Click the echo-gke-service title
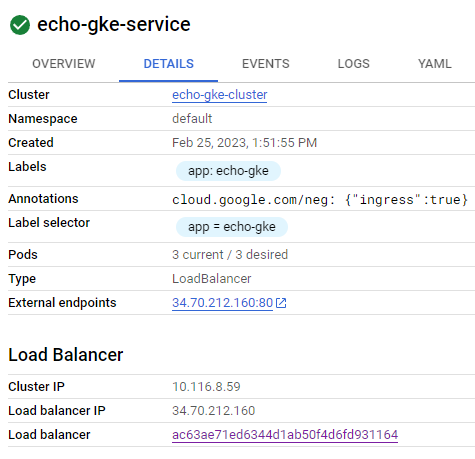475x459 pixels. [114, 25]
